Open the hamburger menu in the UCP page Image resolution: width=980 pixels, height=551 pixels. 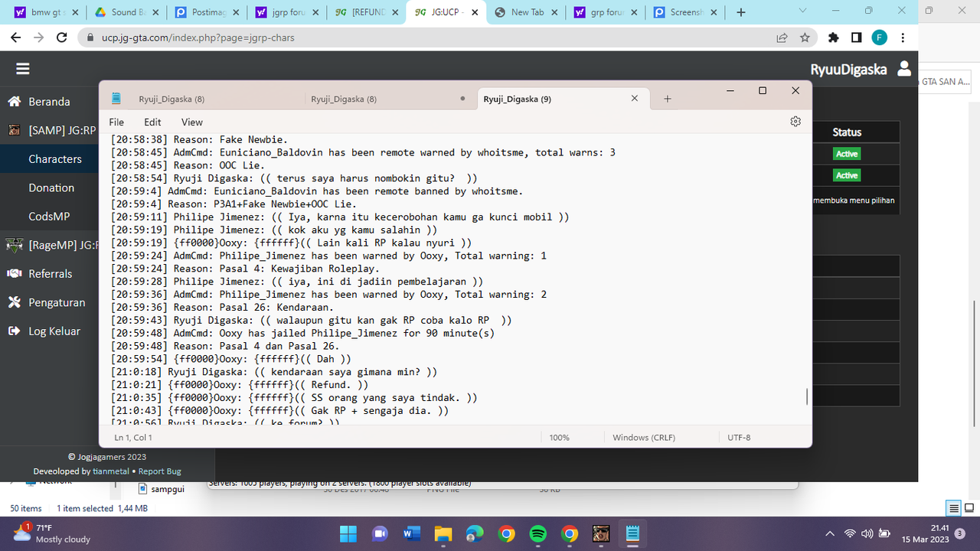[x=23, y=69]
